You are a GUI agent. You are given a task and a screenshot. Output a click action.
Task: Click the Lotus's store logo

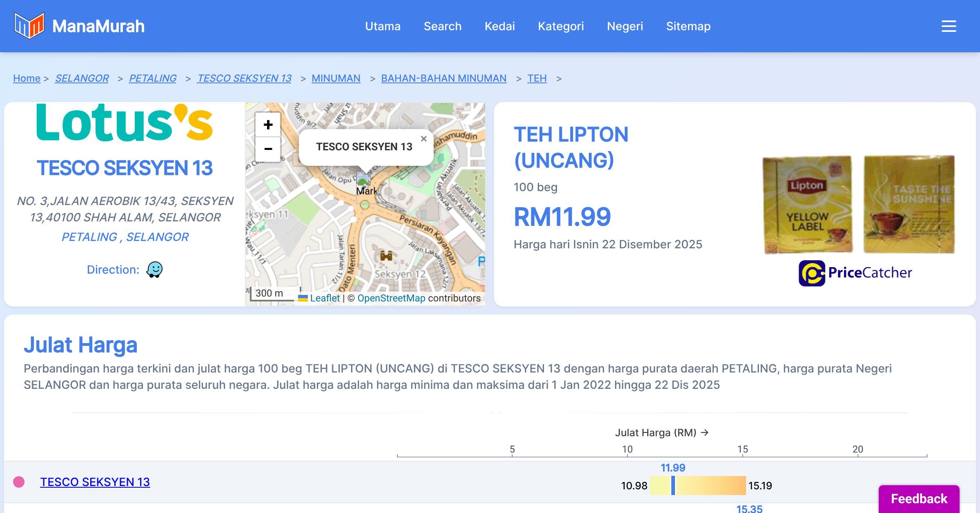point(125,123)
